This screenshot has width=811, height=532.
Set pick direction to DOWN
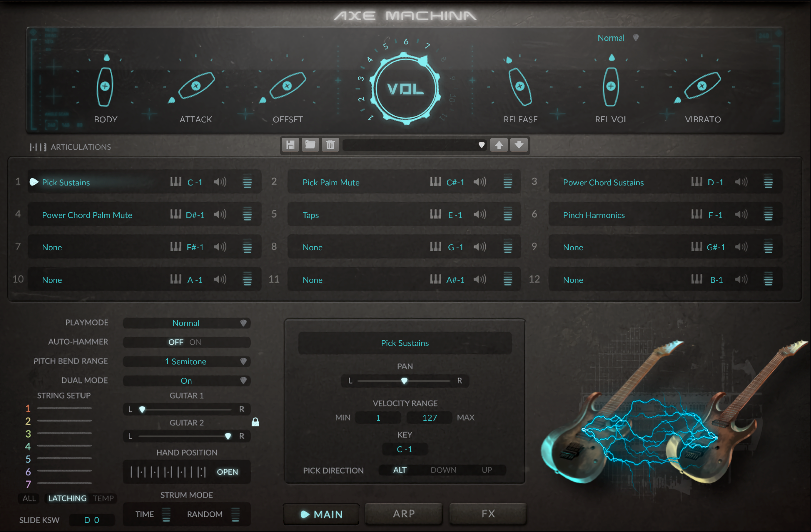point(443,470)
